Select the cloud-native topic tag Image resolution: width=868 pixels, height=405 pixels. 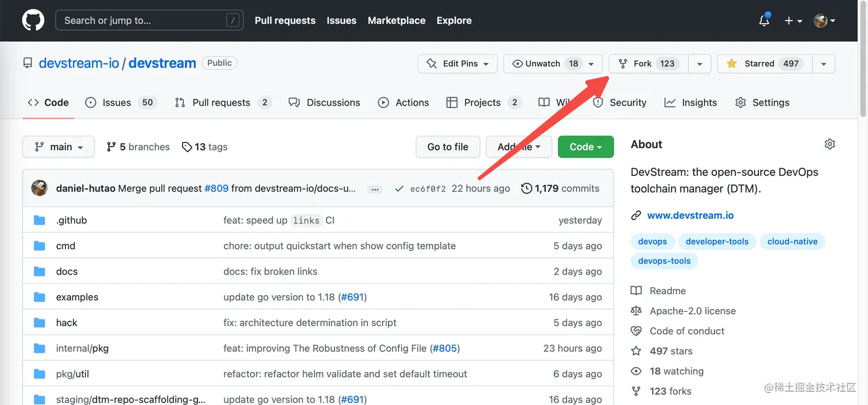(x=792, y=241)
